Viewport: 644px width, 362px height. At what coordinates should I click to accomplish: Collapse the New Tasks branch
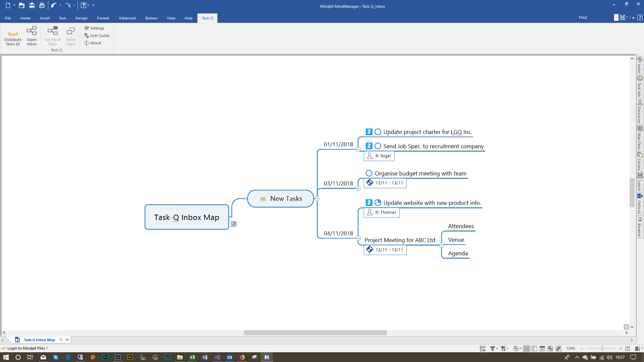(317, 199)
